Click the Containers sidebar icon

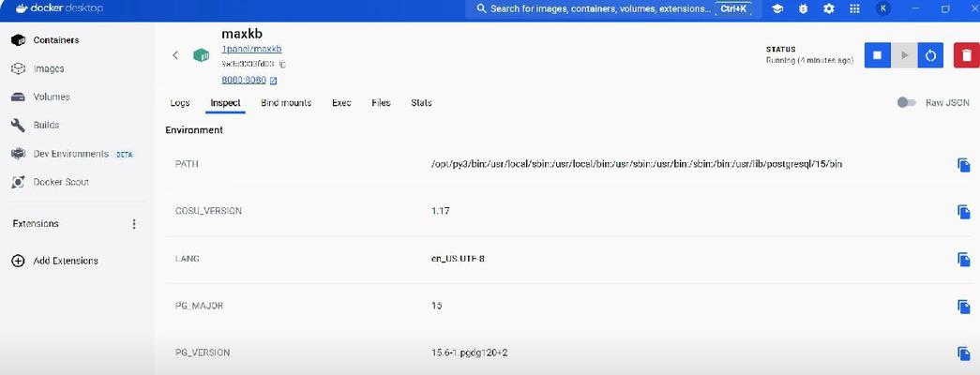[18, 40]
